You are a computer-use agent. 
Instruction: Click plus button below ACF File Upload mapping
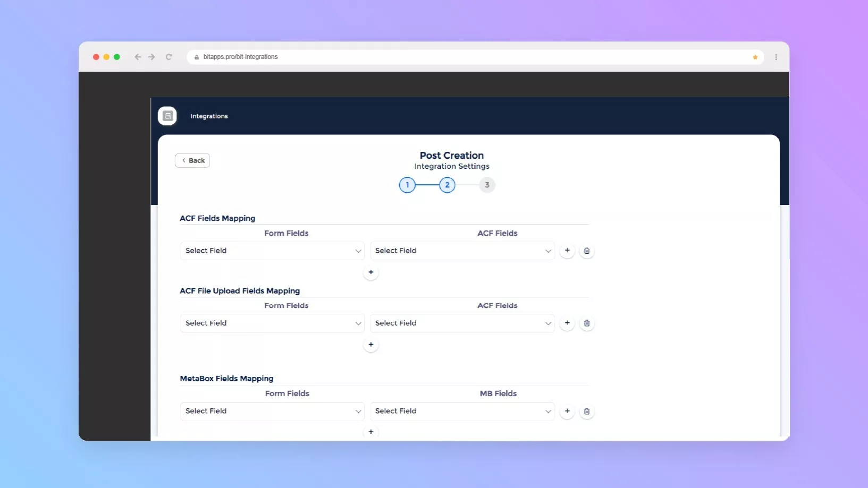click(371, 345)
